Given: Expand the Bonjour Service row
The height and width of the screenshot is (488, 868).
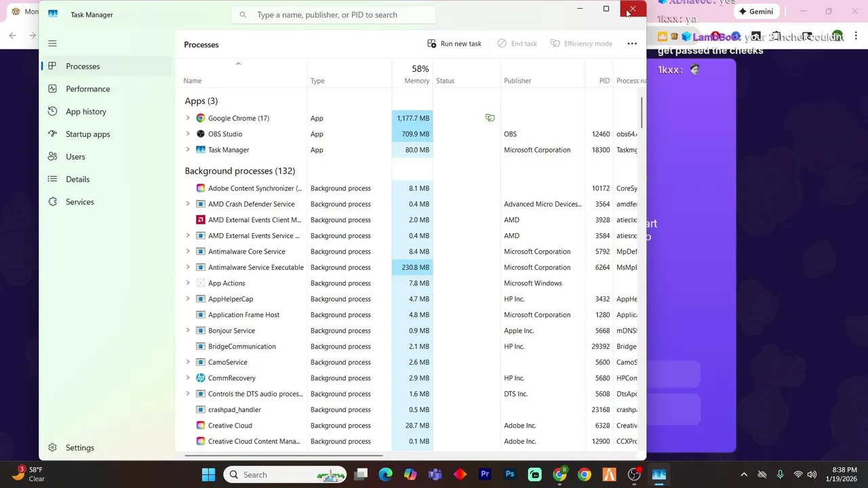Looking at the screenshot, I should (188, 330).
